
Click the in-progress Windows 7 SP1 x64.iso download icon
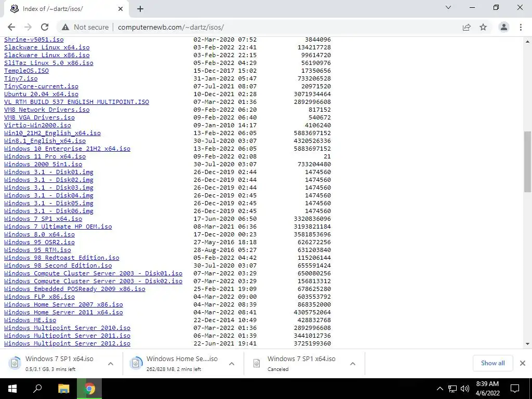[x=15, y=363]
